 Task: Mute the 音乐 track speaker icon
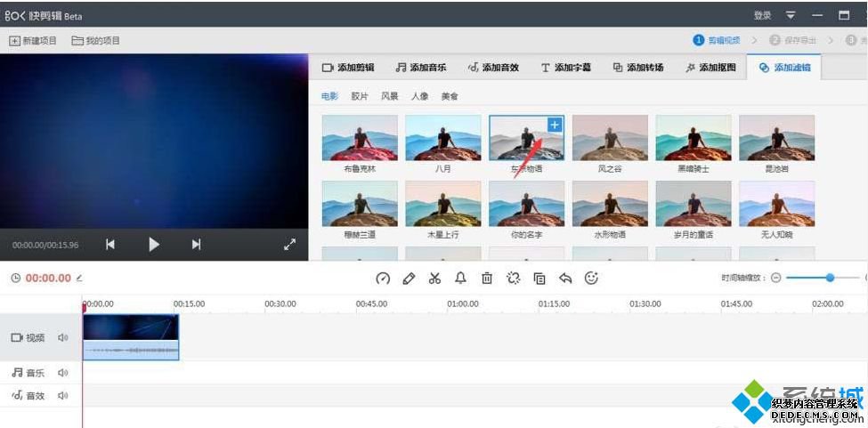[x=63, y=373]
